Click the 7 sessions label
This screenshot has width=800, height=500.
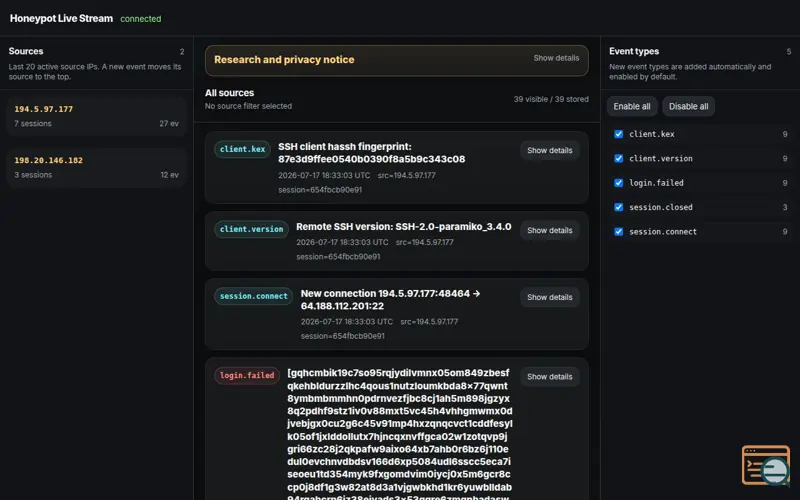click(x=33, y=124)
